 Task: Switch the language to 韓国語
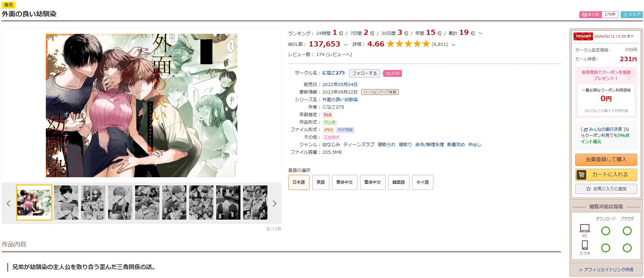coord(398,182)
